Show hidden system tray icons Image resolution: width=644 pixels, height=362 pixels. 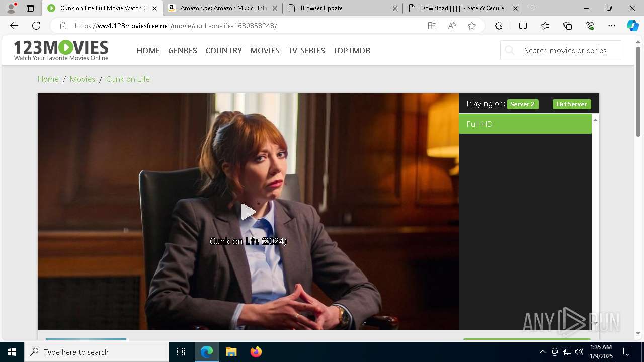[542, 352]
